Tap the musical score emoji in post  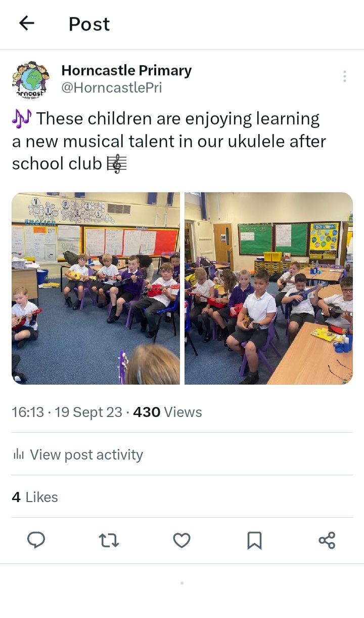point(117,164)
